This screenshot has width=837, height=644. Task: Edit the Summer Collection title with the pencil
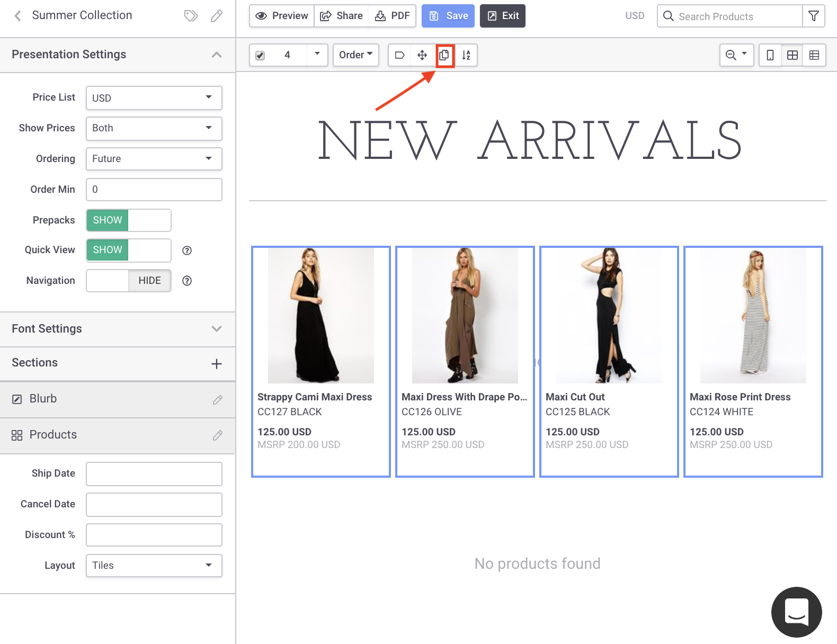pos(217,16)
